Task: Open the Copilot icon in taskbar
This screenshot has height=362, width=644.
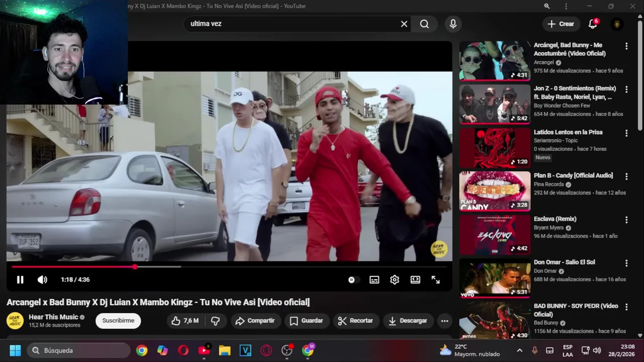Action: click(163, 350)
